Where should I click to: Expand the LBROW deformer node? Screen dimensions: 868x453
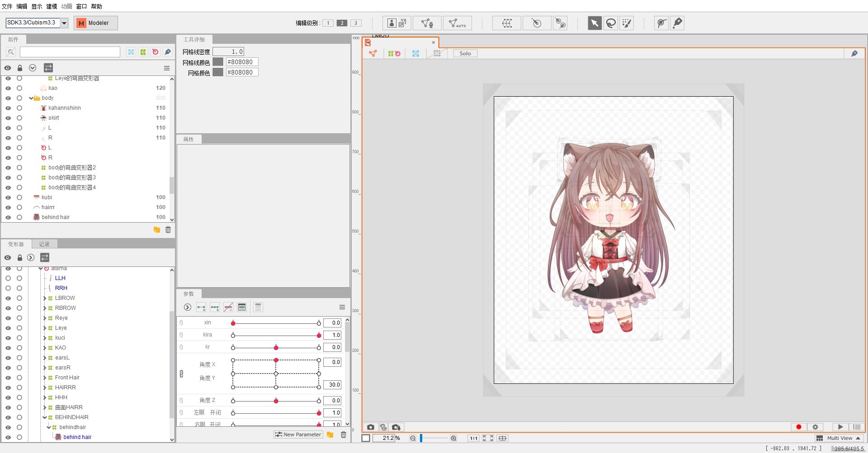click(x=45, y=298)
